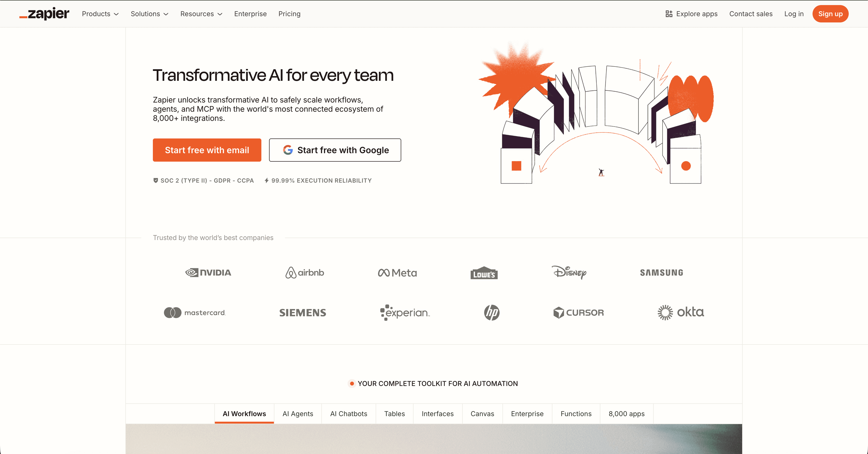
Task: Open the Resources dropdown menu
Action: click(201, 14)
